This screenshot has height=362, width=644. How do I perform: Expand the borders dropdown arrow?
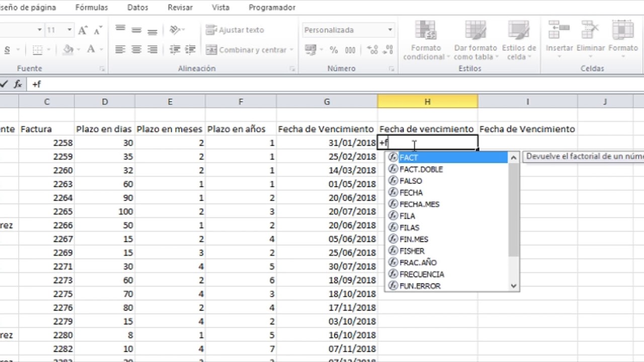pyautogui.click(x=49, y=50)
